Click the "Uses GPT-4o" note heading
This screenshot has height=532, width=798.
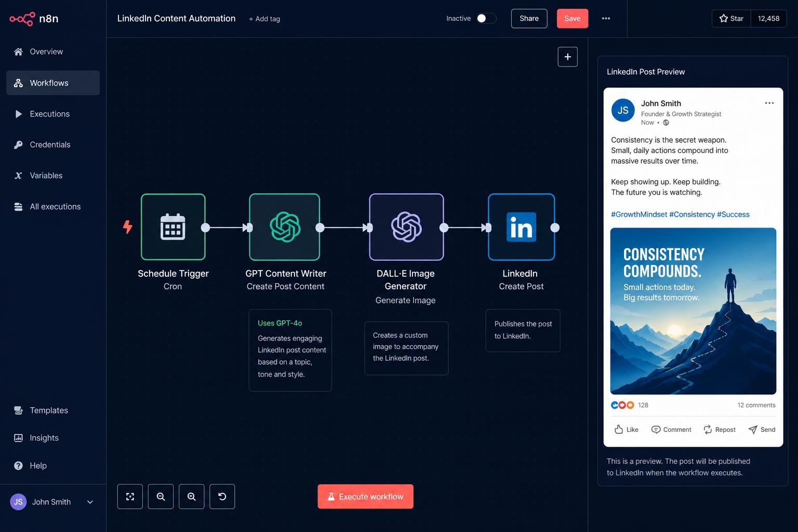pos(280,323)
